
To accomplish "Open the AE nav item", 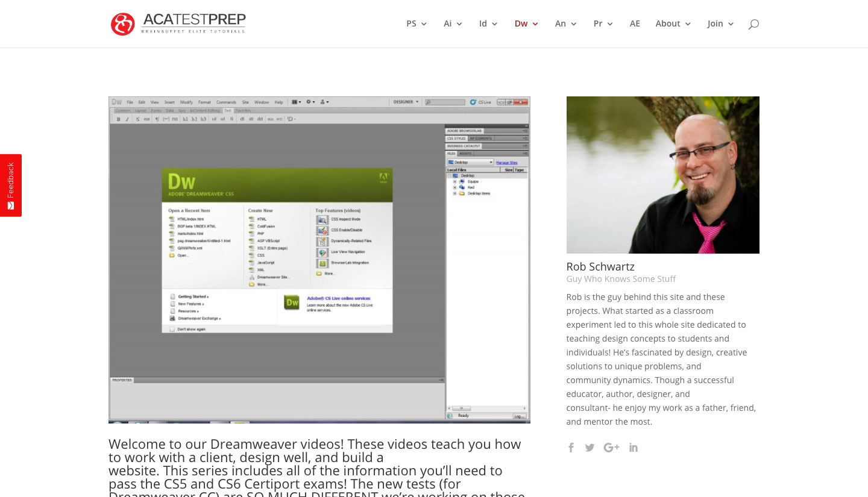I will [635, 23].
